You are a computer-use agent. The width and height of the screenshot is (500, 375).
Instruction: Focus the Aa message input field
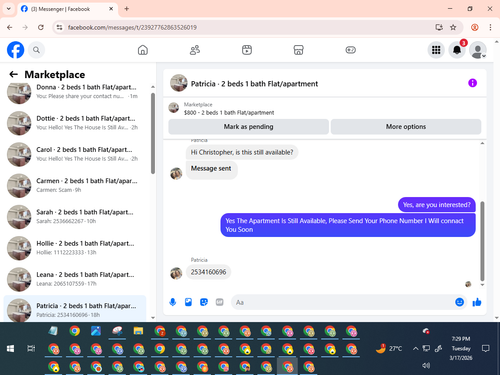click(x=343, y=302)
